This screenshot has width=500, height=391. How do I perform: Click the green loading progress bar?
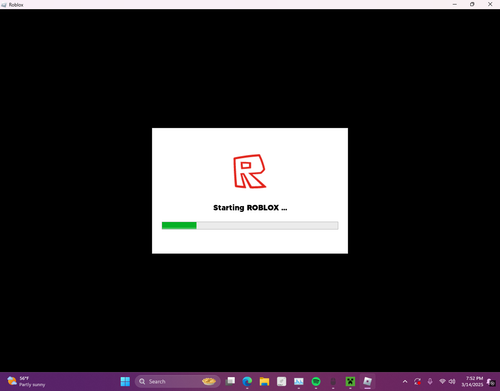coord(250,226)
